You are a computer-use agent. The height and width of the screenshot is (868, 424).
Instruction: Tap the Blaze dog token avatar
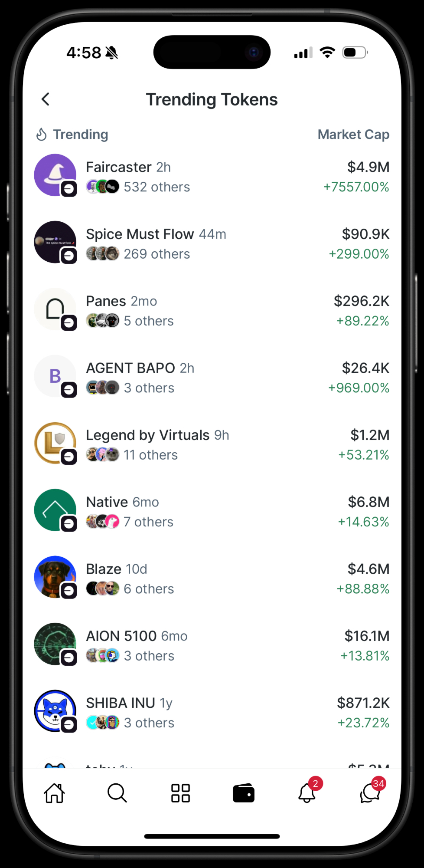coord(55,577)
